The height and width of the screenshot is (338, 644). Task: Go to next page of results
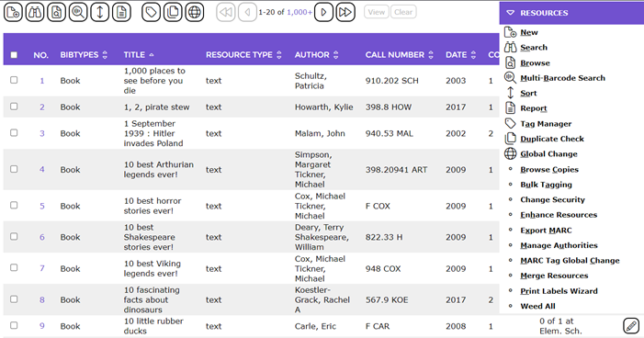point(323,12)
